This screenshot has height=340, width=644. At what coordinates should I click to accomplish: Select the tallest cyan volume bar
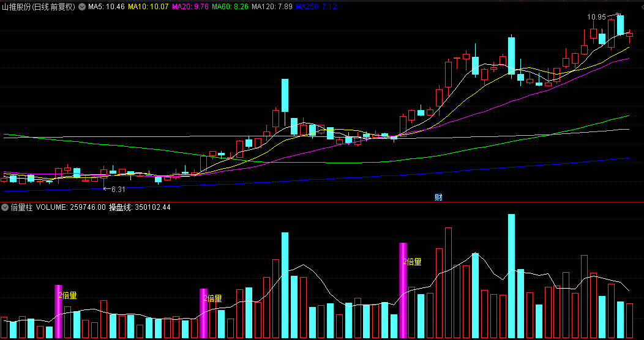point(511,276)
